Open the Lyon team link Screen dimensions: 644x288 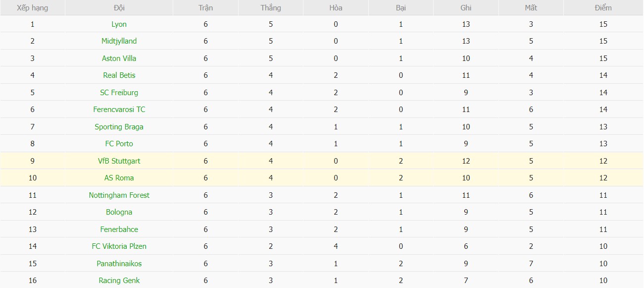pyautogui.click(x=119, y=24)
